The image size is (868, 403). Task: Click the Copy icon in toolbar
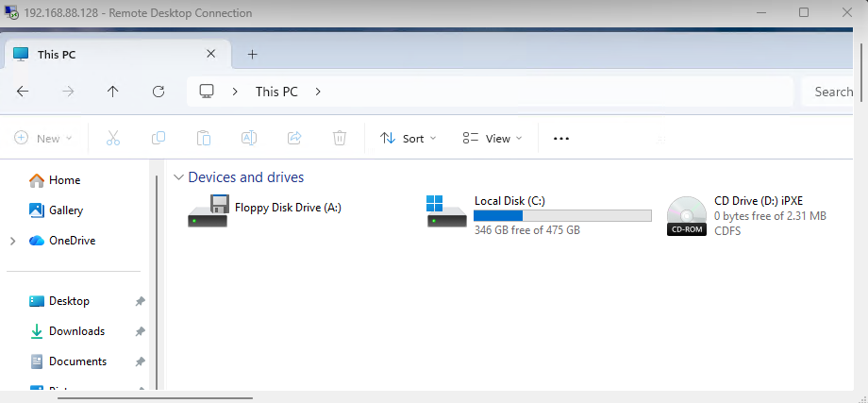click(159, 138)
